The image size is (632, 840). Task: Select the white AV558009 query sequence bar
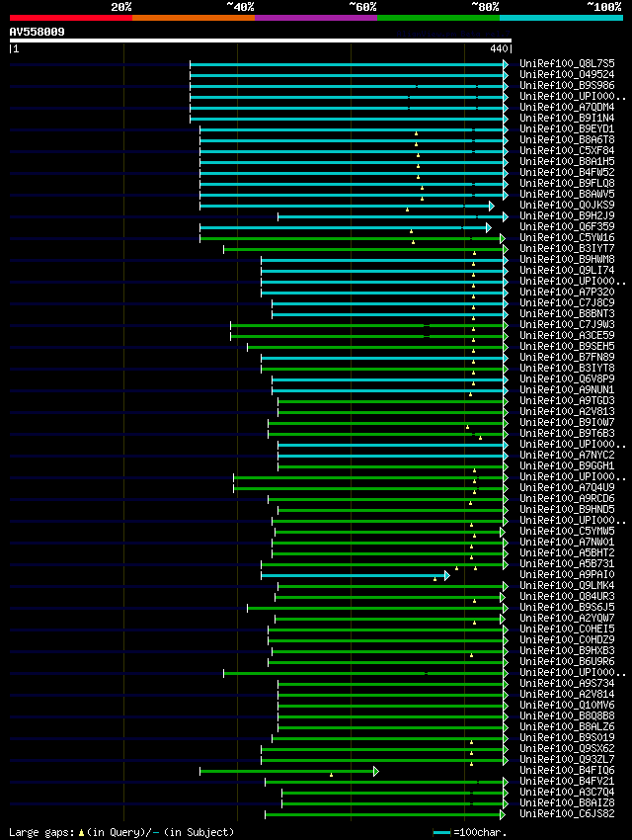[261, 41]
